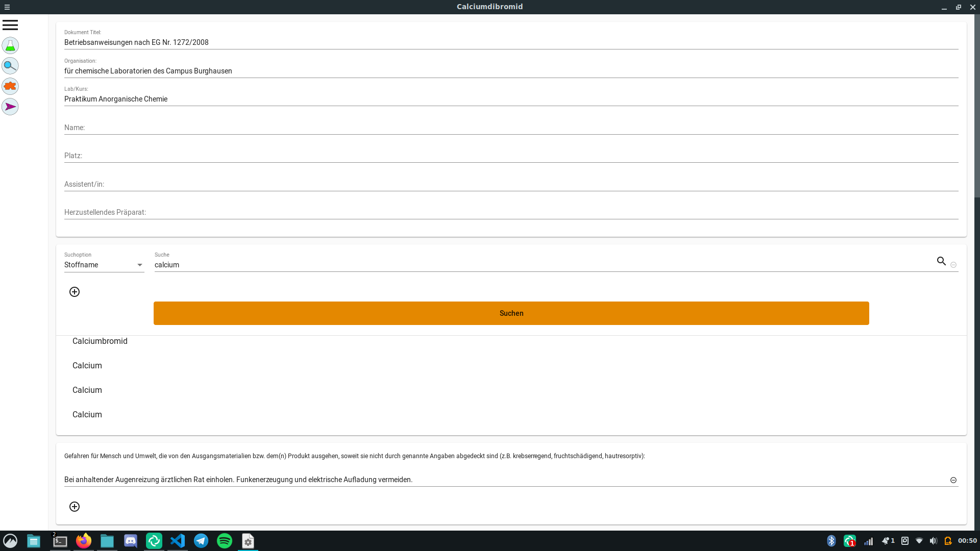Open Firefox from the taskbar
Viewport: 980px width, 551px height.
pyautogui.click(x=84, y=541)
